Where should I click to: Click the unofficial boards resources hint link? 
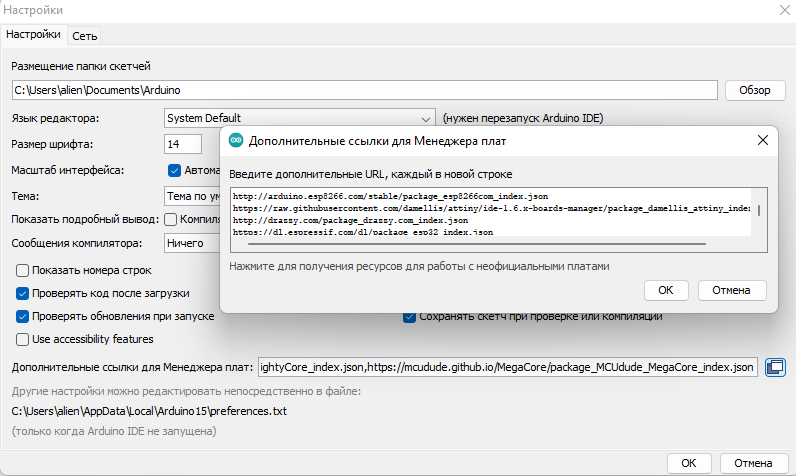click(x=419, y=266)
